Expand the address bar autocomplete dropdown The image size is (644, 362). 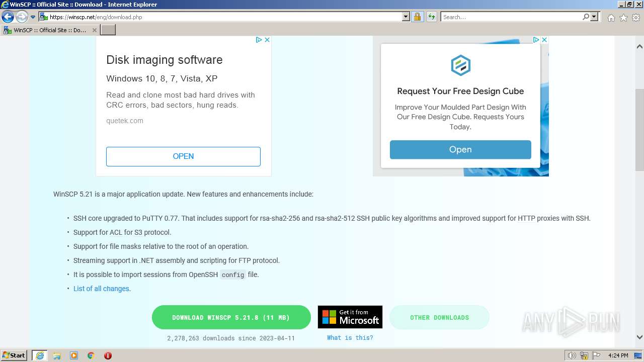point(406,17)
